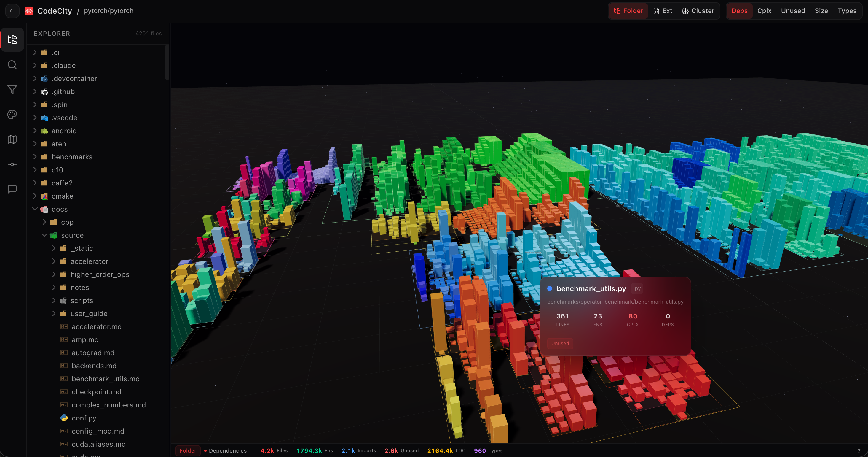
Task: Select the Cplx view tab
Action: [764, 11]
